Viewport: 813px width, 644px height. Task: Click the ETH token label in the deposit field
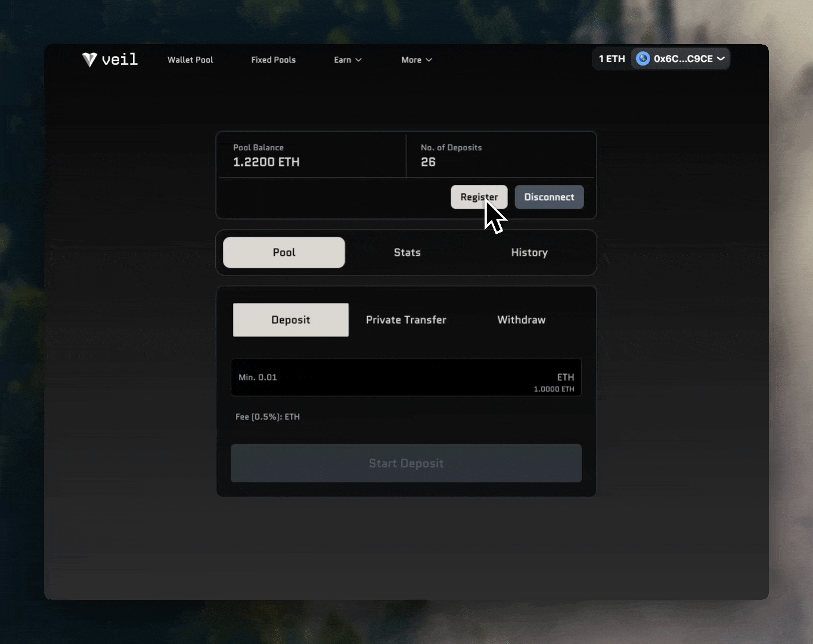[x=566, y=377]
